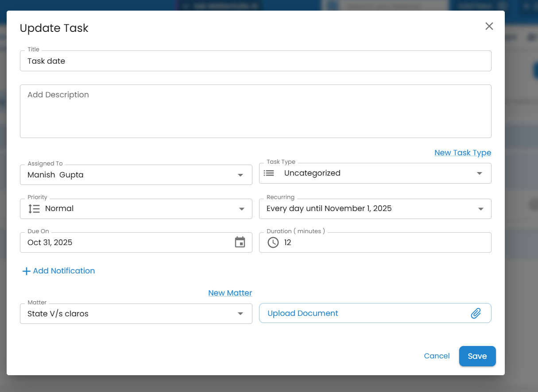Expand the Matter dropdown arrow
Image resolution: width=538 pixels, height=392 pixels.
point(240,314)
